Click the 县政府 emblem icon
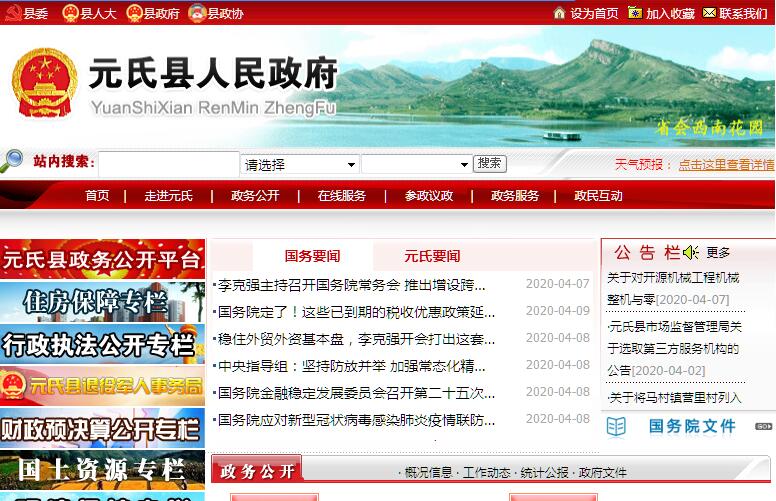Screen dimensions: 776x501 click(x=134, y=13)
